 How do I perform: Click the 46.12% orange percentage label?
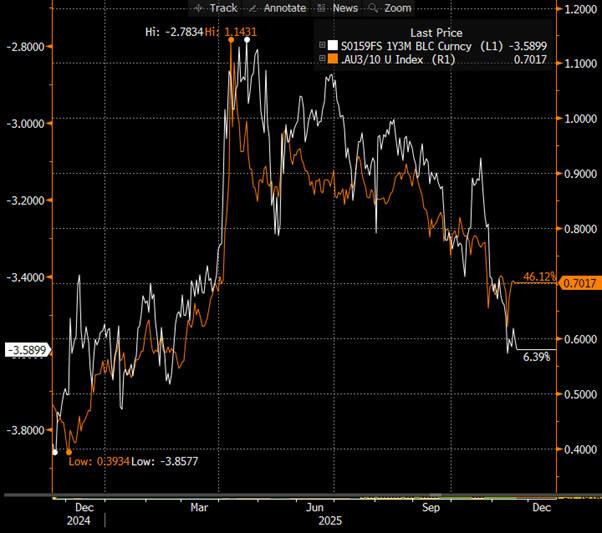(x=539, y=276)
